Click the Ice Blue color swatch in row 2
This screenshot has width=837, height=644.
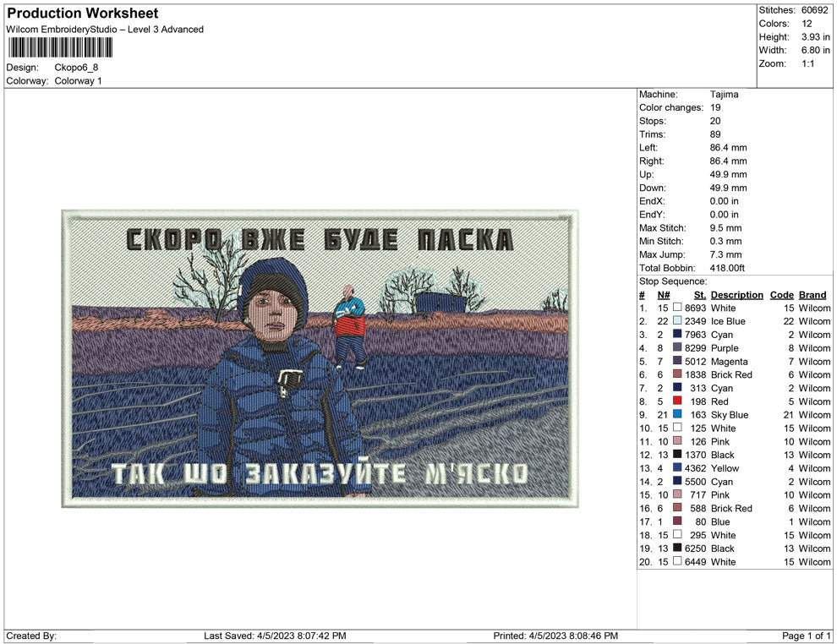677,321
